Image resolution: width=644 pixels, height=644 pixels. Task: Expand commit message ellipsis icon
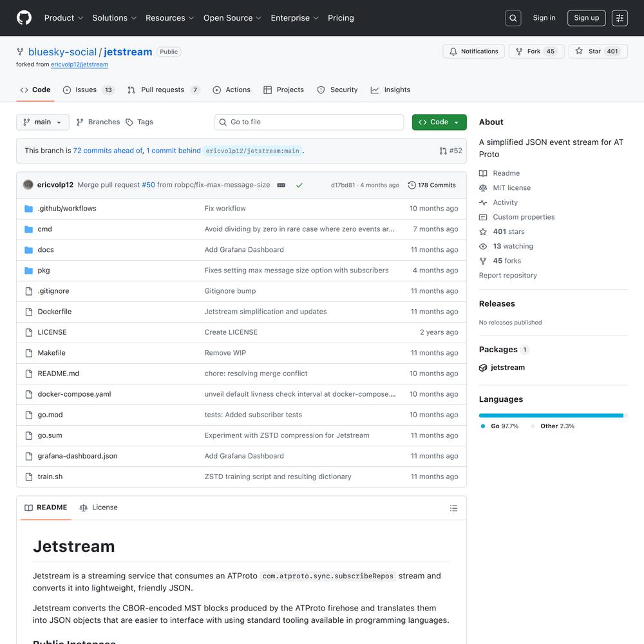281,185
